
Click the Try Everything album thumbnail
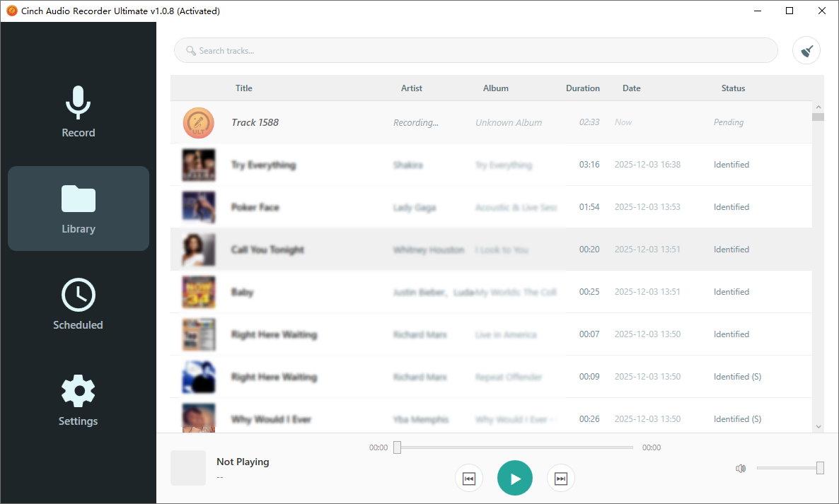pos(198,165)
